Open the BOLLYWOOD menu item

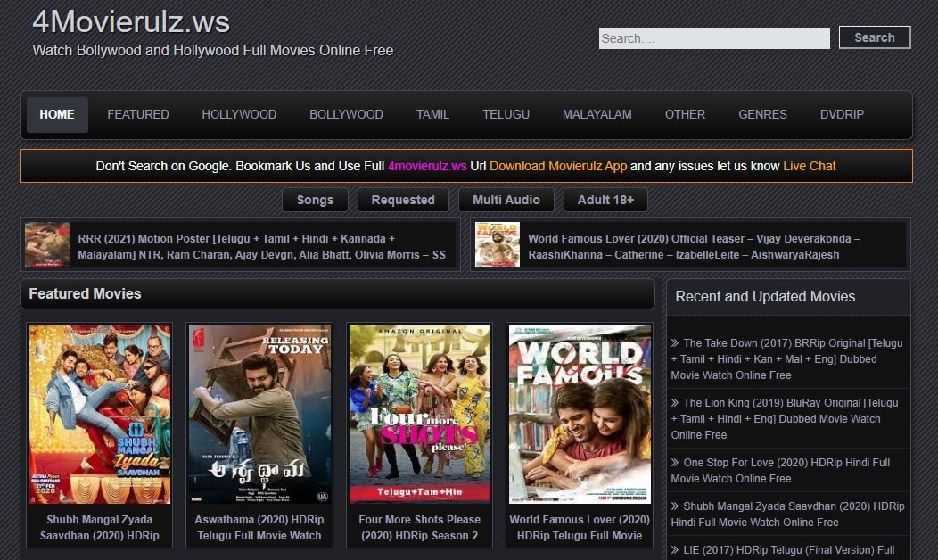(346, 114)
